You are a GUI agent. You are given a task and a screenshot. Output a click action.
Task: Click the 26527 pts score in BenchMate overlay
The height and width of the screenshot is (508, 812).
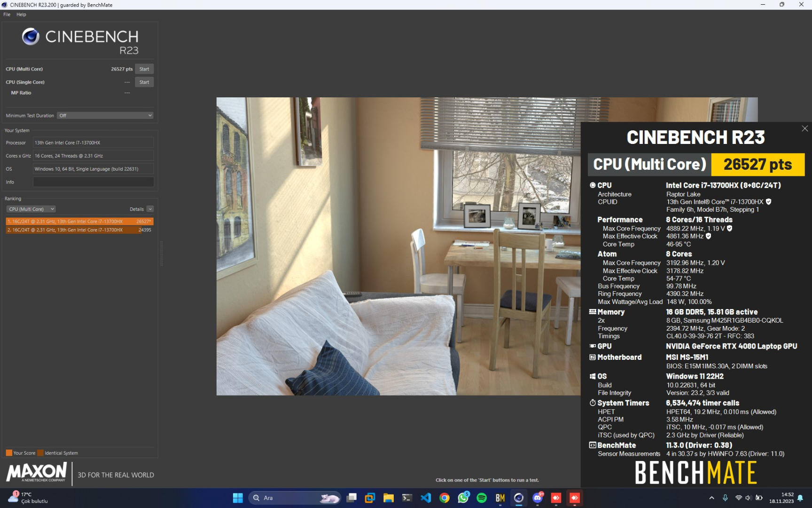(x=757, y=165)
